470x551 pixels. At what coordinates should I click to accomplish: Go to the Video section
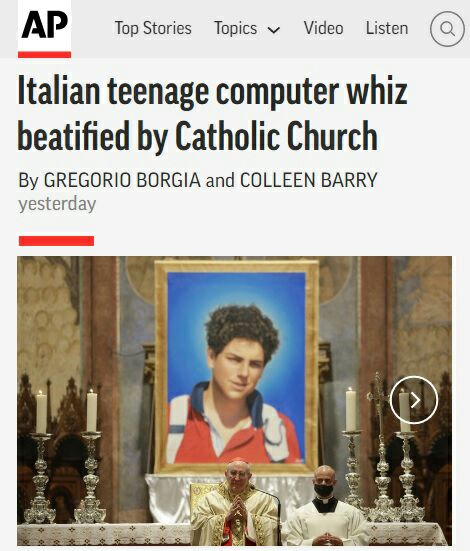pyautogui.click(x=323, y=28)
